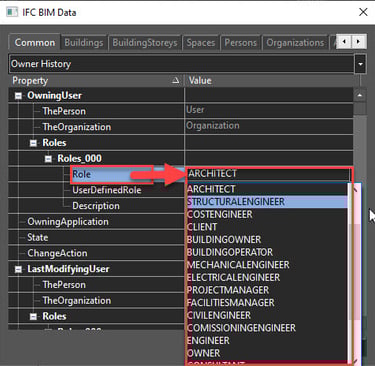
Task: Select ThePerson under OwningUser
Action: coord(64,111)
